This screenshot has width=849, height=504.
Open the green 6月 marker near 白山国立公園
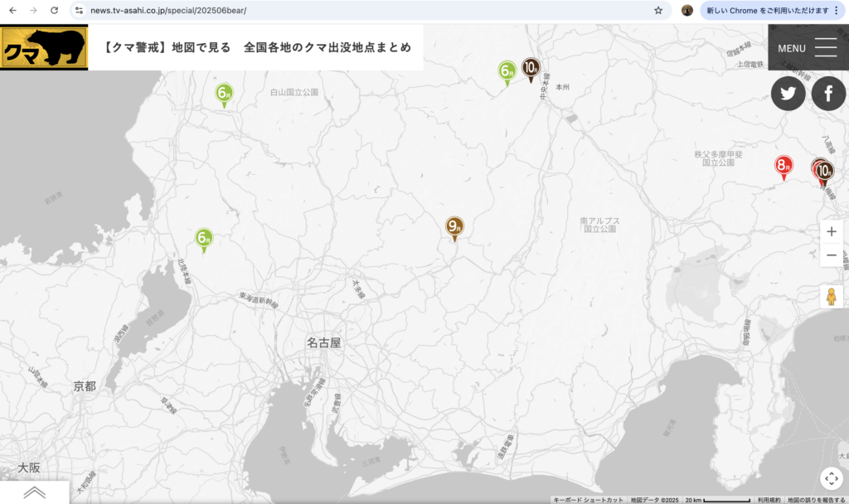point(224,94)
